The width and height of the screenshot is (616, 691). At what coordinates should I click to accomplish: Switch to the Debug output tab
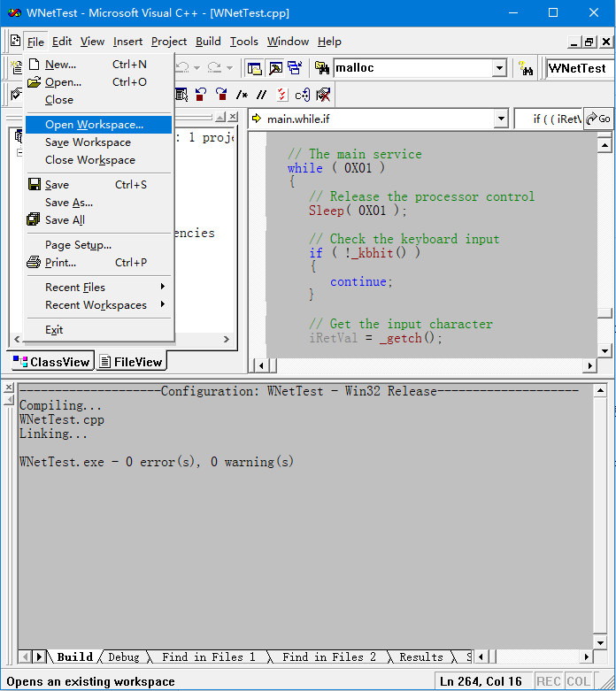point(124,656)
